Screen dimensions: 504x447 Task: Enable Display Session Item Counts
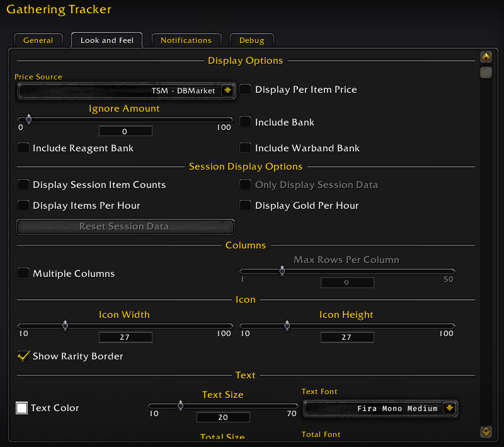(23, 185)
